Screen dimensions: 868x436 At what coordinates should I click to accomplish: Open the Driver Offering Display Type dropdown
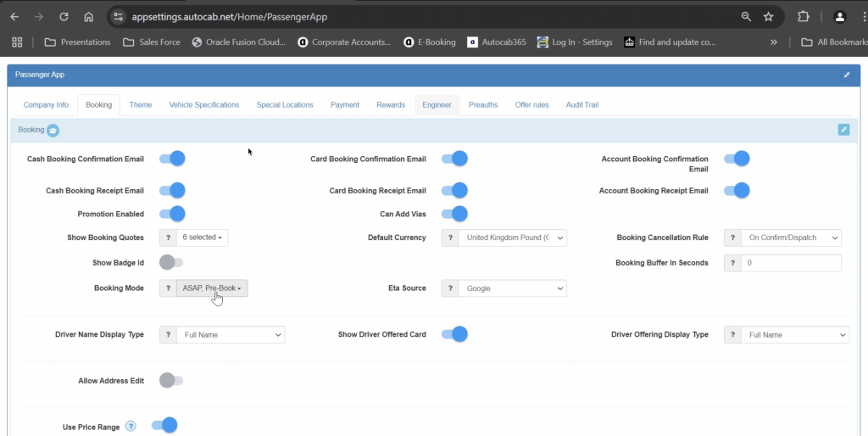[795, 334]
